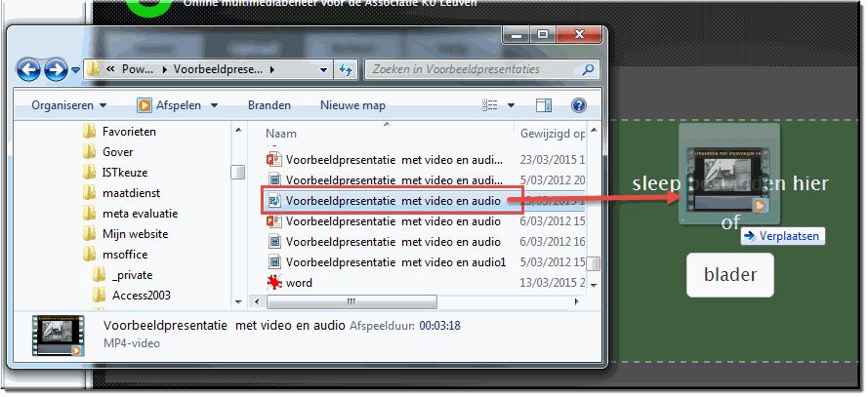The width and height of the screenshot is (868, 397).
Task: Expand the breadcrumb arrow after Voorbeeldprese...
Action: (x=271, y=70)
